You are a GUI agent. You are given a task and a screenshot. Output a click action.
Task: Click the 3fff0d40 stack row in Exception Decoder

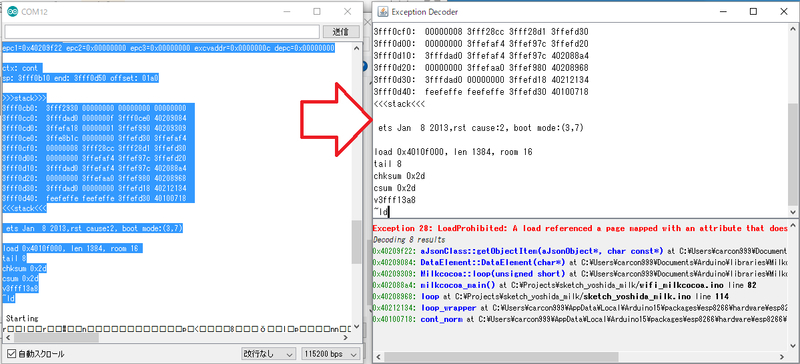tap(481, 92)
